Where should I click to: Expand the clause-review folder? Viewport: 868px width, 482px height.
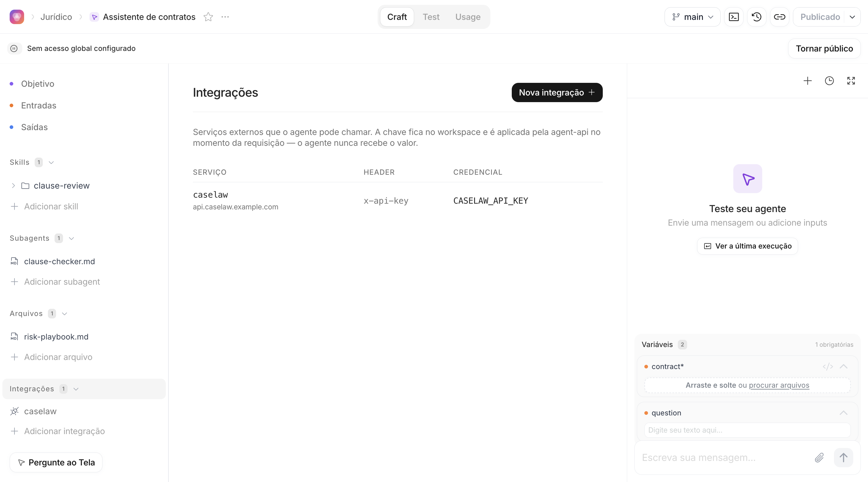point(13,186)
